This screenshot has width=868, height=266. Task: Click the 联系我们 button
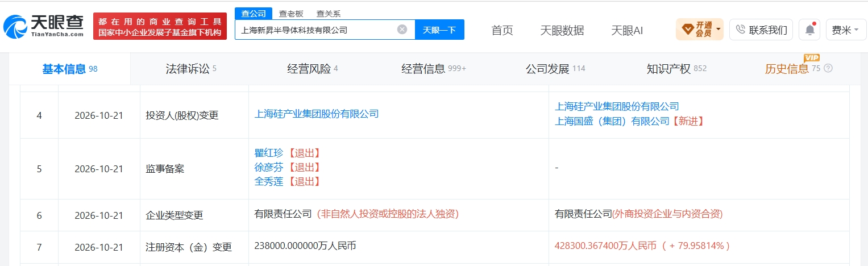tap(761, 30)
